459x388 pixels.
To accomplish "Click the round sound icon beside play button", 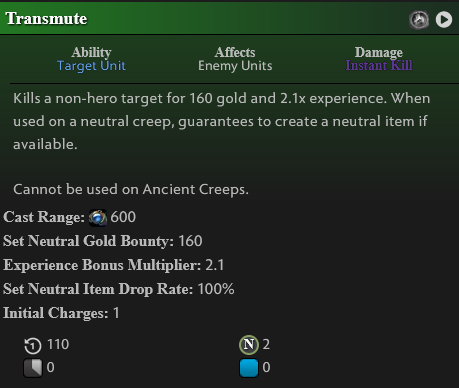I will click(419, 20).
